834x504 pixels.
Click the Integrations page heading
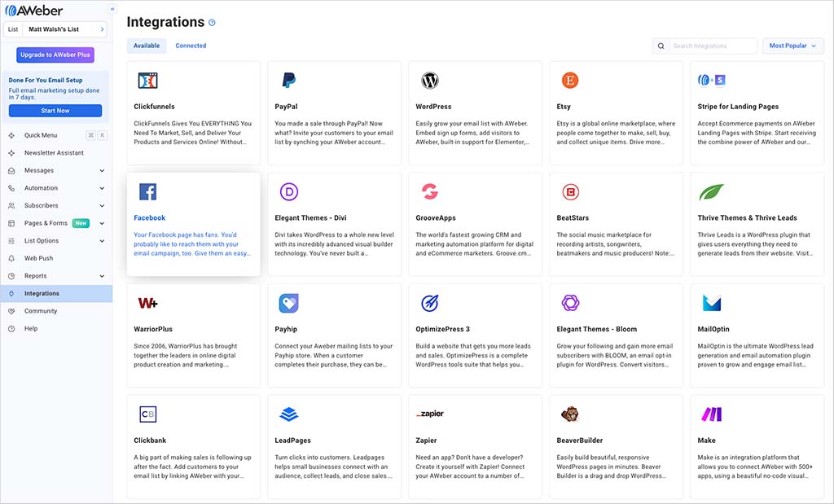click(165, 22)
